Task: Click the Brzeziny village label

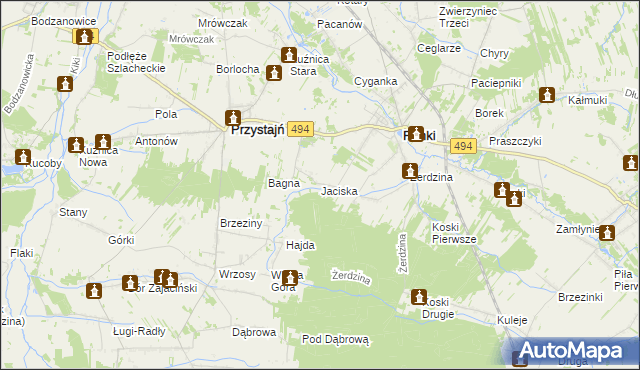Action: click(241, 223)
